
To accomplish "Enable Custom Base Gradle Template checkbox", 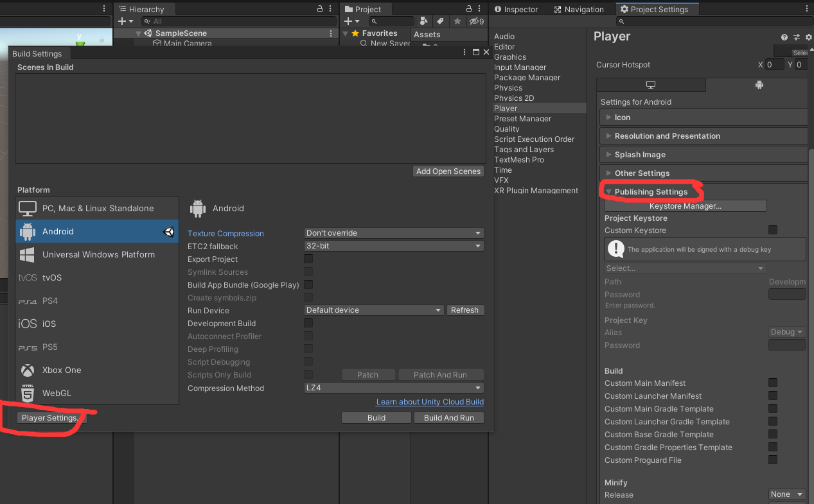I will tap(773, 434).
